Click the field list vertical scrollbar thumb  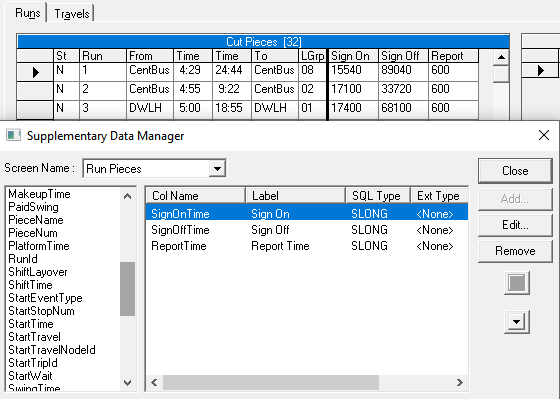pos(128,289)
